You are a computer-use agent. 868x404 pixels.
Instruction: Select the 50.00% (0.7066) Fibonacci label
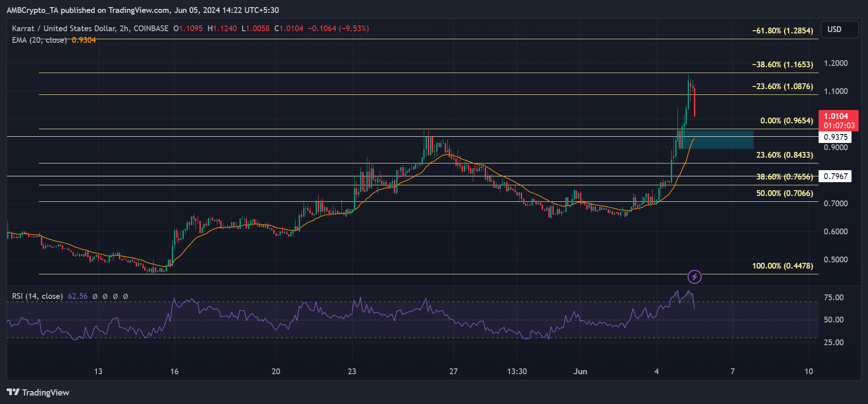tap(785, 193)
